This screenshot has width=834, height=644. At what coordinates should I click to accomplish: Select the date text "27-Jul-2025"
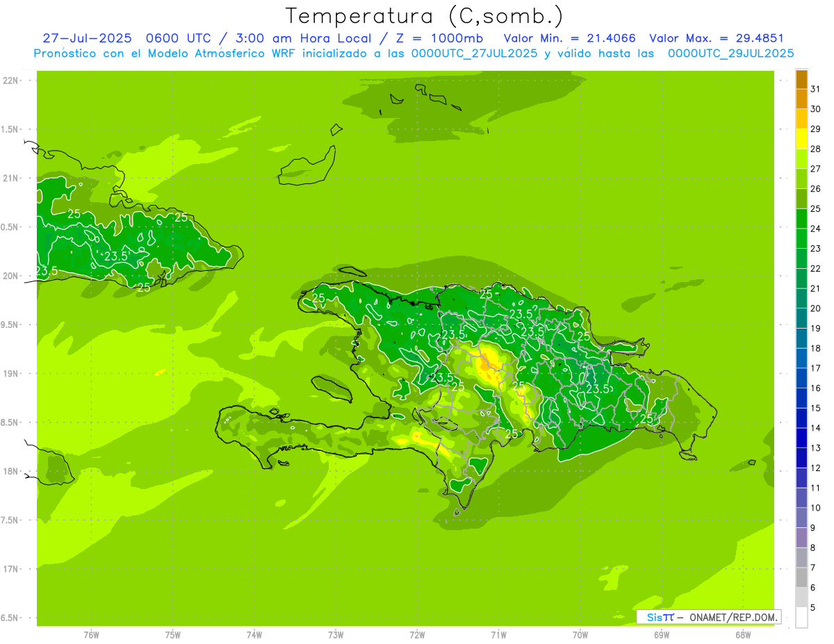click(x=88, y=38)
